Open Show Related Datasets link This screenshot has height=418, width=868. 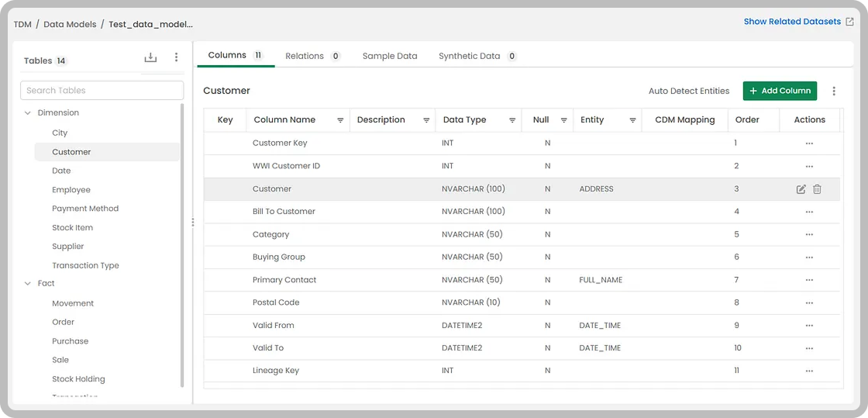(791, 22)
